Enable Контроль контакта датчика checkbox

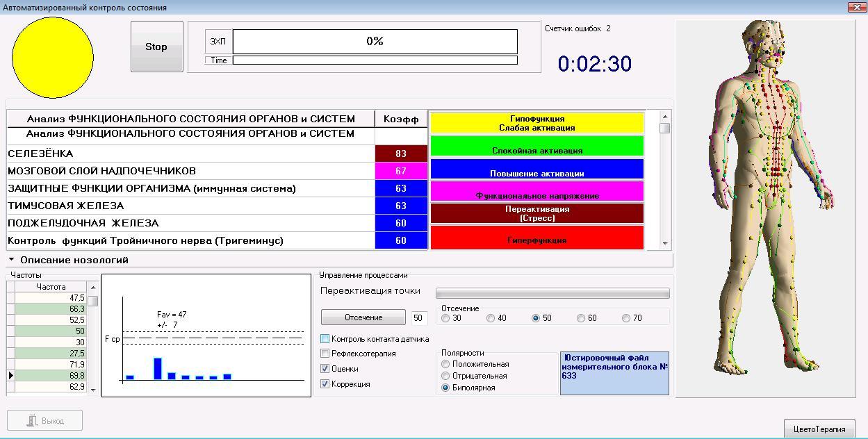(325, 339)
